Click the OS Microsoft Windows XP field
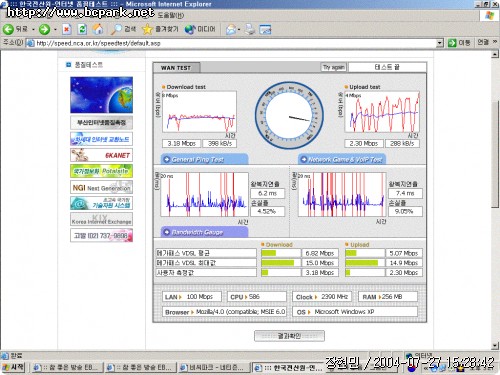 click(x=355, y=312)
